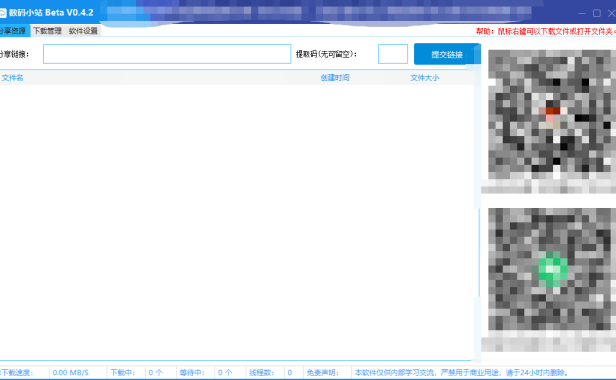Click the 等待中 status label
The image size is (616, 380).
pos(192,373)
